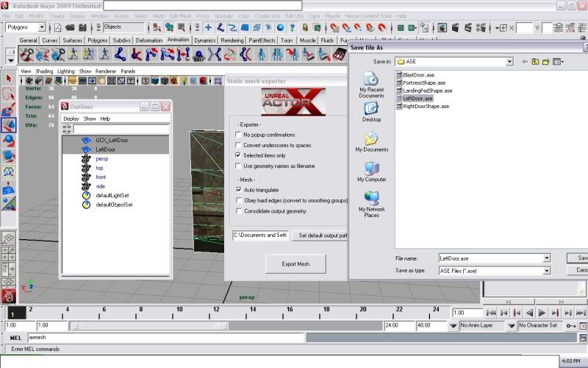Open the Rendering shelf tab

click(232, 40)
